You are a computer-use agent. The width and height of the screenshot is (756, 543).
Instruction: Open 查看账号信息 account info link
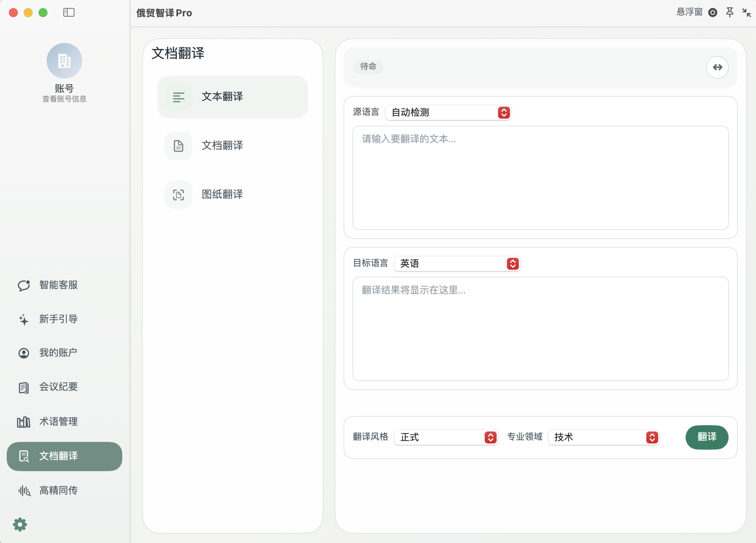pyautogui.click(x=64, y=98)
